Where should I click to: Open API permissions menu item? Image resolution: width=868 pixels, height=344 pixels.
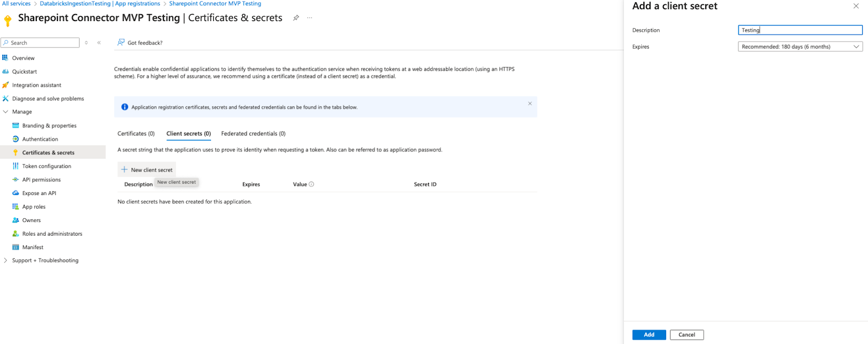pos(41,180)
